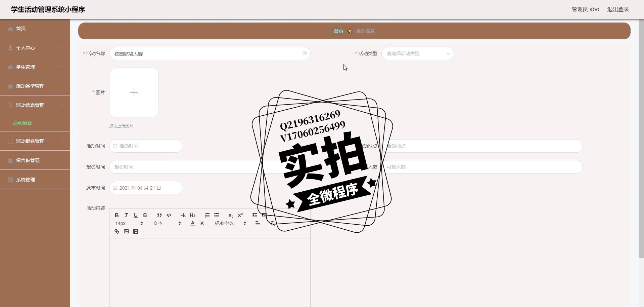The image size is (644, 307).
Task: Click inside the 活动内容 editor text area
Action: 210,272
